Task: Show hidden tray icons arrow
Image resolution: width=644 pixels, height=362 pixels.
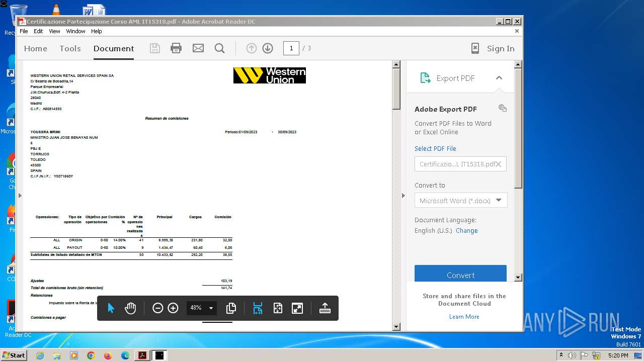Action: [561, 355]
